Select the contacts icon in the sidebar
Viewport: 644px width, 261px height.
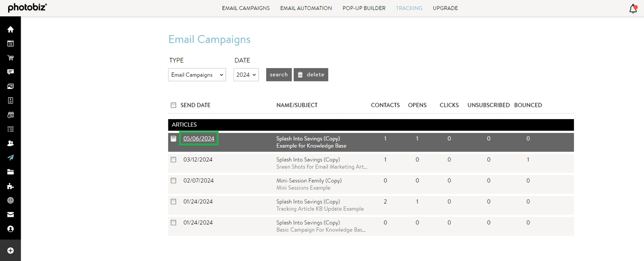pyautogui.click(x=10, y=143)
